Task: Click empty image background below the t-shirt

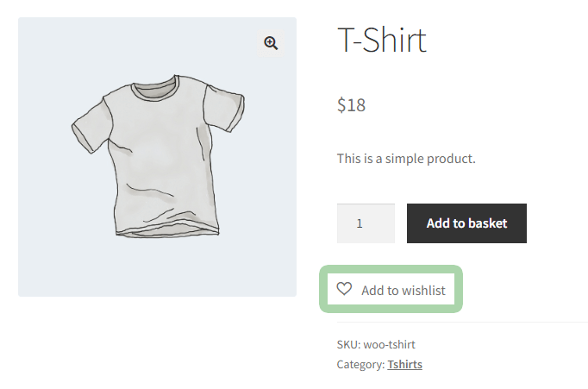Action: click(157, 269)
